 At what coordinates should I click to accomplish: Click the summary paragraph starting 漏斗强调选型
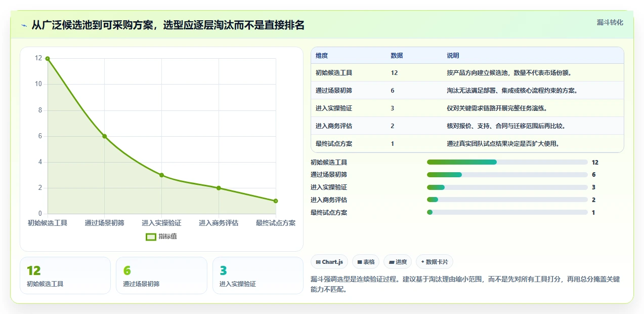pos(465,285)
